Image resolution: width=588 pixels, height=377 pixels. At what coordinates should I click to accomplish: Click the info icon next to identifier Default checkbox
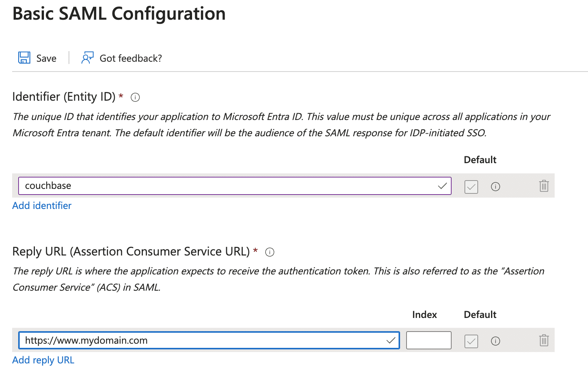tap(495, 186)
